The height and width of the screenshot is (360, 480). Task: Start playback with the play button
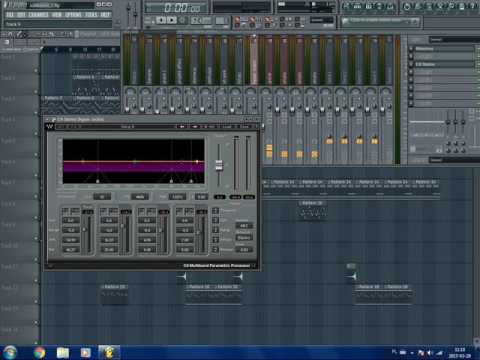[161, 20]
